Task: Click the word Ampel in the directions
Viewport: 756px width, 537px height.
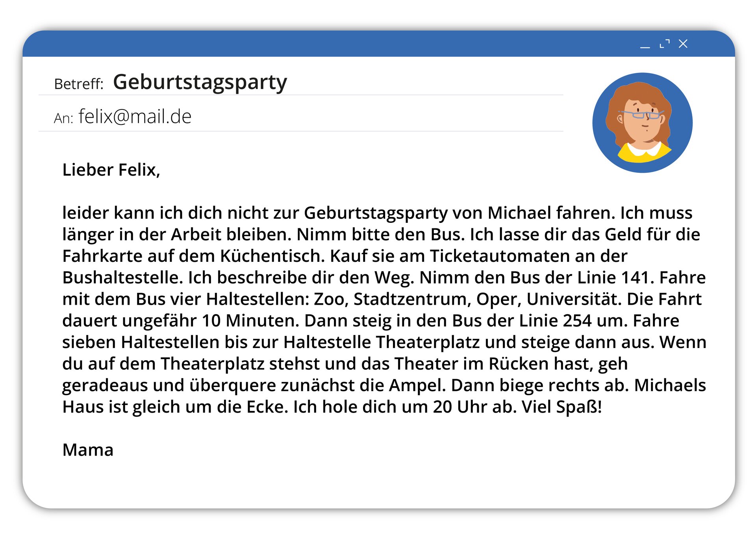Action: coord(417,385)
